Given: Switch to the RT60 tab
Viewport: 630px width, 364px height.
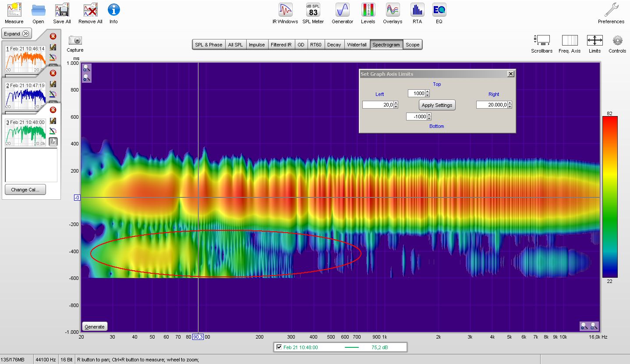Looking at the screenshot, I should pyautogui.click(x=315, y=45).
